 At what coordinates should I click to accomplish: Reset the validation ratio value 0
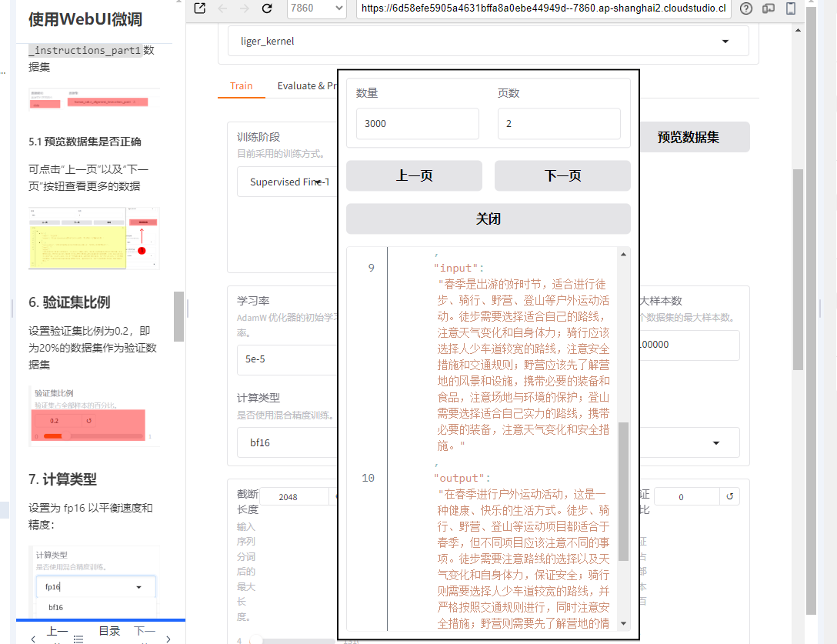[730, 496]
